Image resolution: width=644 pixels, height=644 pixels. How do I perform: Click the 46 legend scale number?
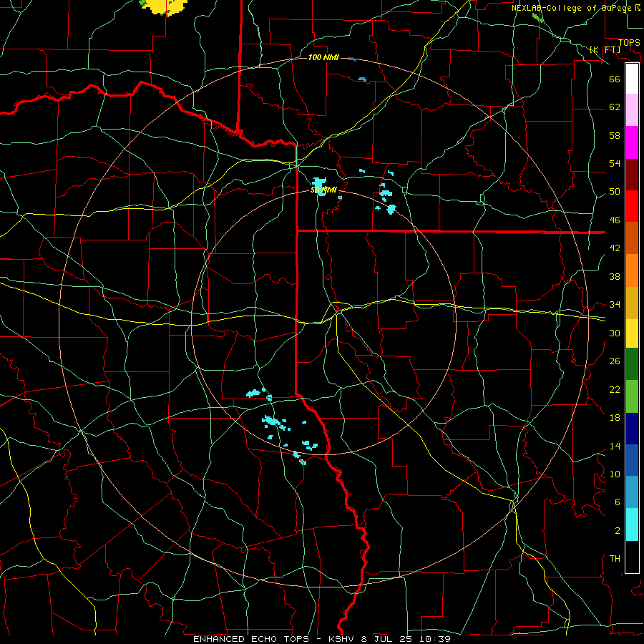point(615,220)
